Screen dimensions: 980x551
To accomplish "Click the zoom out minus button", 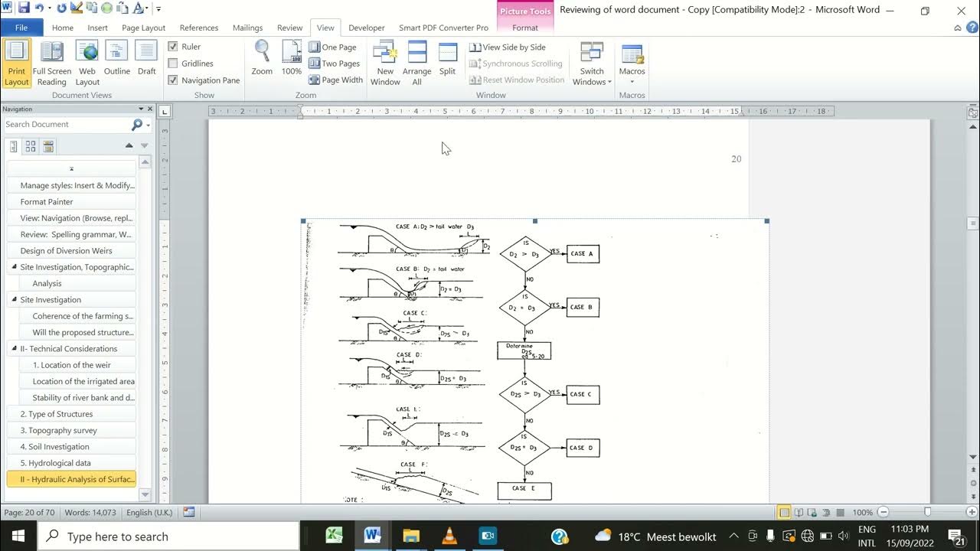I will pos(884,512).
